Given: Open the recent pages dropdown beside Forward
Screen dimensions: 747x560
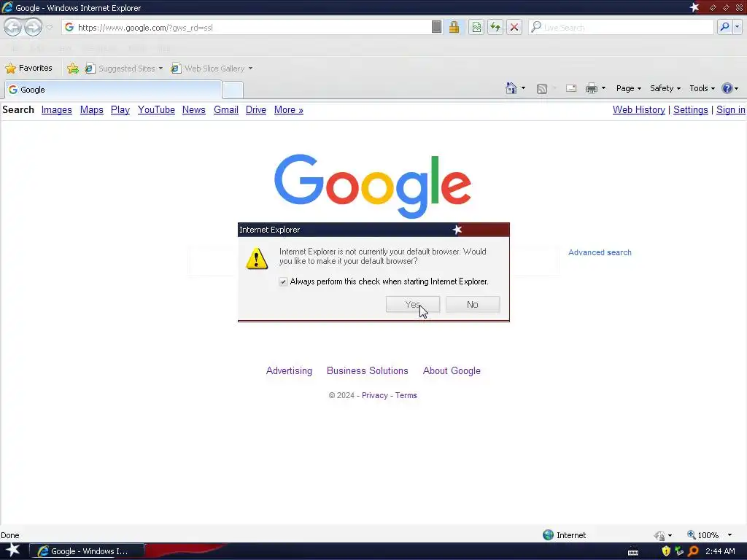Looking at the screenshot, I should pyautogui.click(x=49, y=28).
